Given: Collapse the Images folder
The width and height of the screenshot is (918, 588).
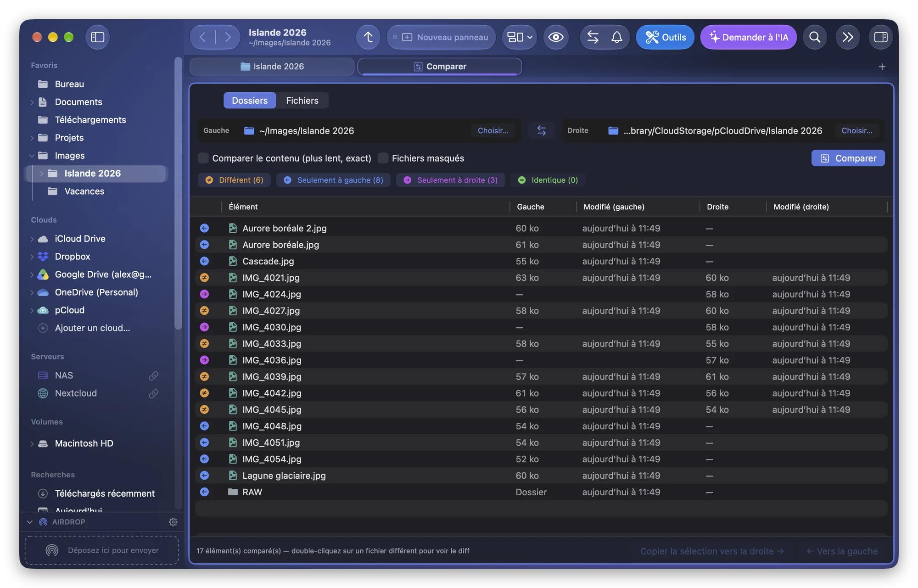Looking at the screenshot, I should click(32, 156).
